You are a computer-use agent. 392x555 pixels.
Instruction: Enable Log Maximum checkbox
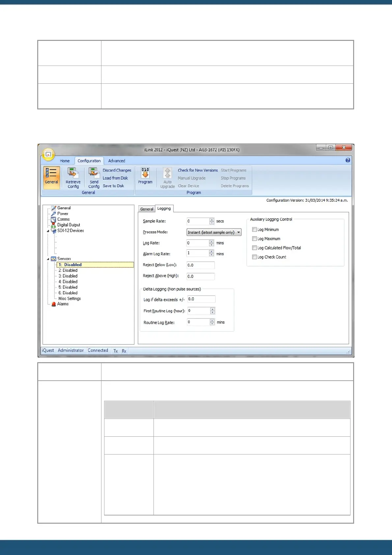pyautogui.click(x=254, y=239)
